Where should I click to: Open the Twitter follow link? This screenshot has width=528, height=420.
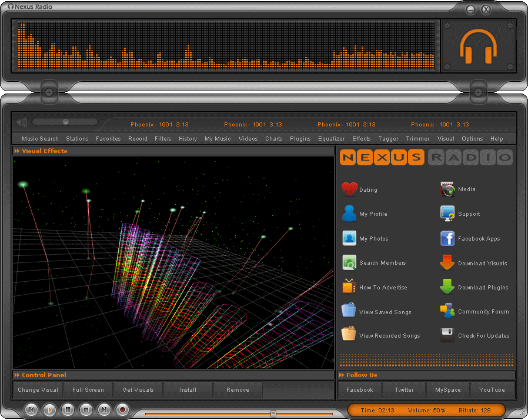point(404,389)
